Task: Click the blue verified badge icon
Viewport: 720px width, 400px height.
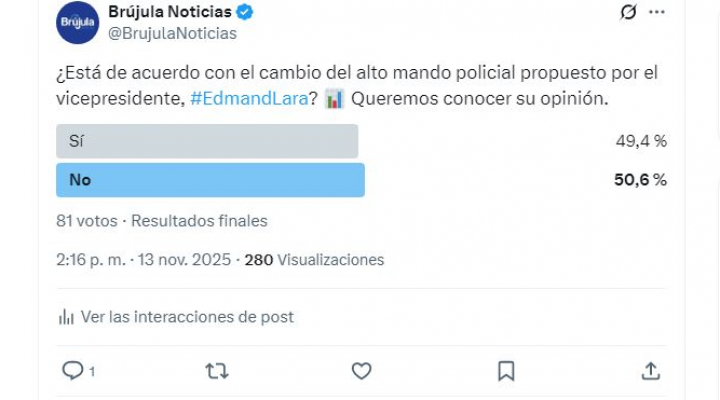Action: click(x=245, y=13)
